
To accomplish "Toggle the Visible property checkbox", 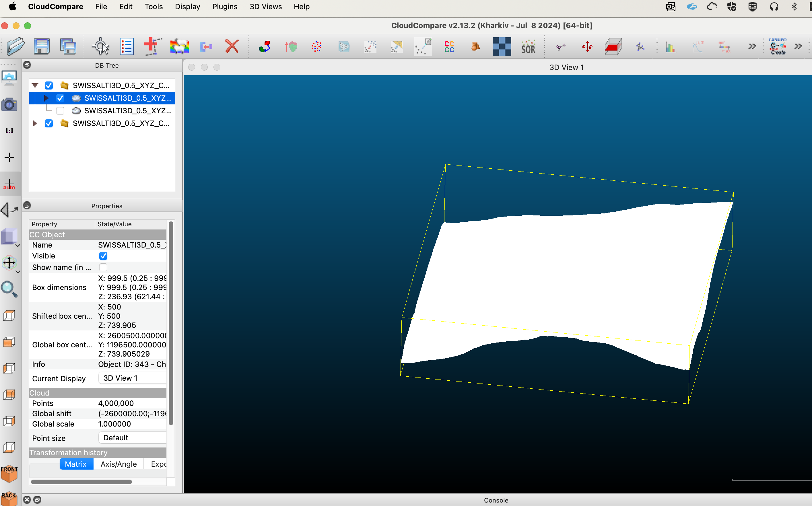I will click(x=103, y=256).
